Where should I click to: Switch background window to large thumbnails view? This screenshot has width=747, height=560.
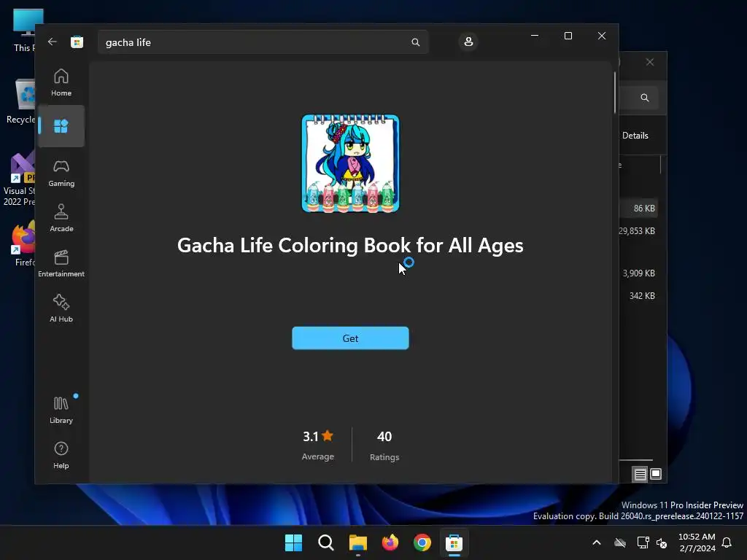click(x=656, y=474)
